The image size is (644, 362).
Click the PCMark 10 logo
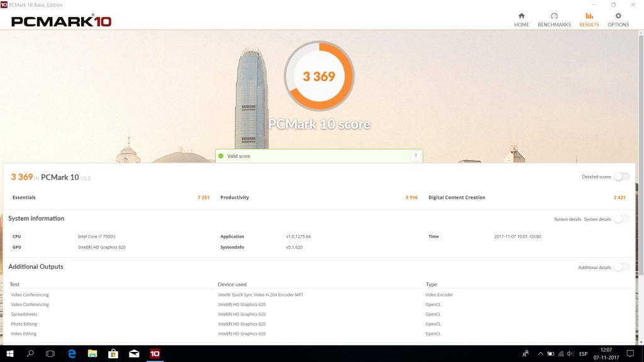(61, 21)
